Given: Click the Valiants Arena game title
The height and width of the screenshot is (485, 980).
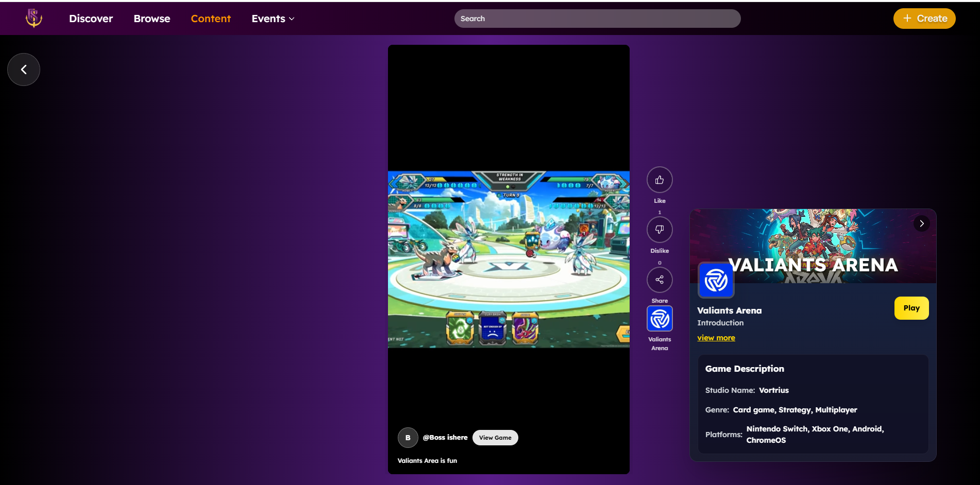Looking at the screenshot, I should 729,310.
